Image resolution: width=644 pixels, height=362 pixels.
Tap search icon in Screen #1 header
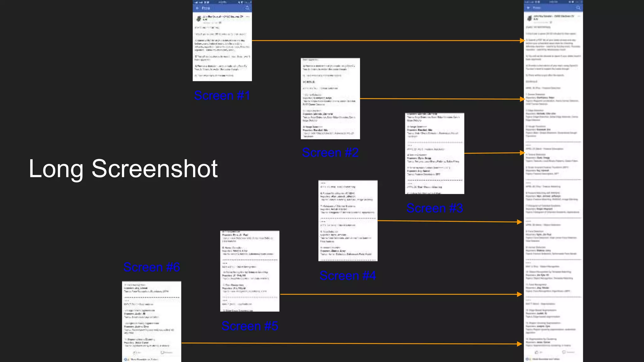pos(247,8)
